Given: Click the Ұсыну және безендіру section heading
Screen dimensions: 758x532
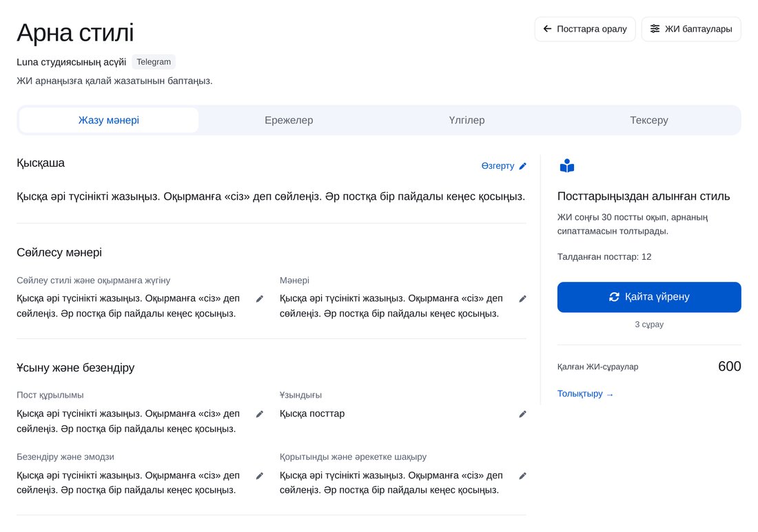Looking at the screenshot, I should (x=75, y=367).
